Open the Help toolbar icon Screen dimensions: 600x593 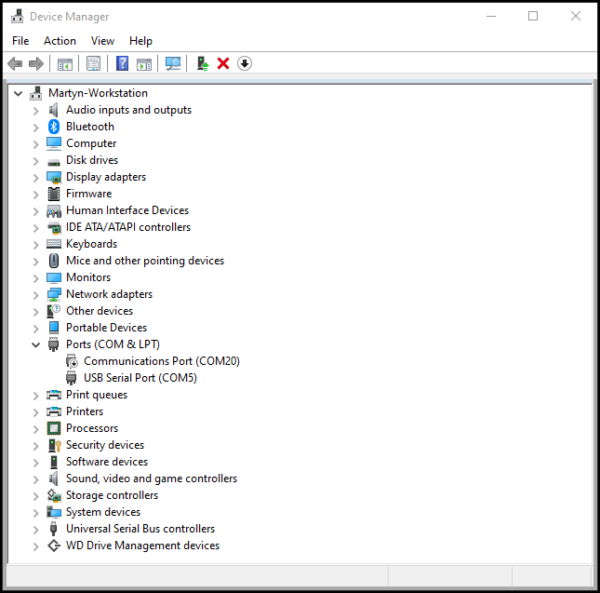click(122, 64)
